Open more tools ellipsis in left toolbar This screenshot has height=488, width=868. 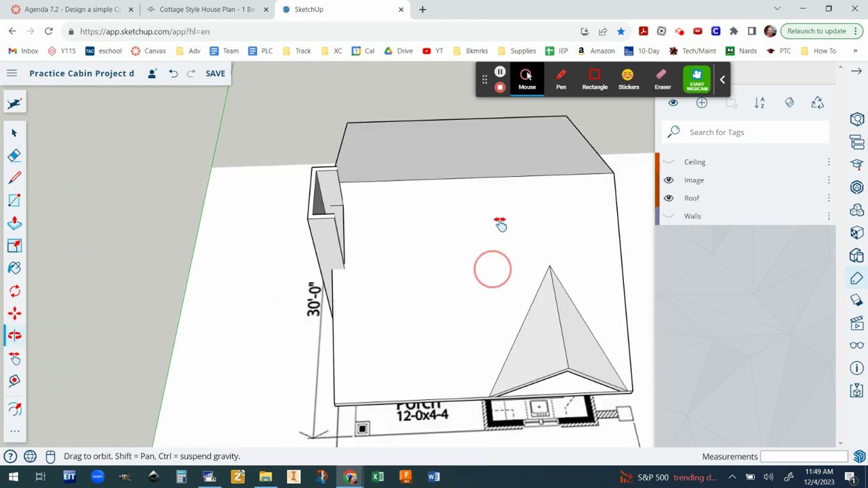pos(14,431)
